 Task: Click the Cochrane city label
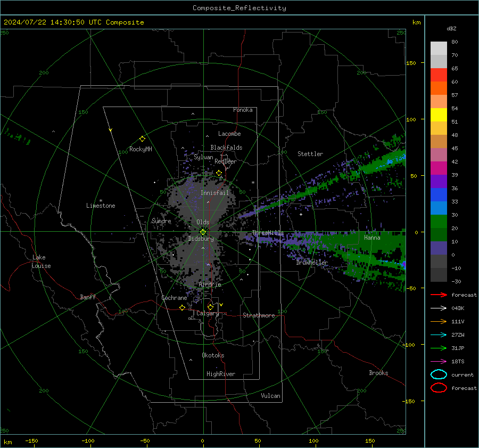tap(174, 298)
